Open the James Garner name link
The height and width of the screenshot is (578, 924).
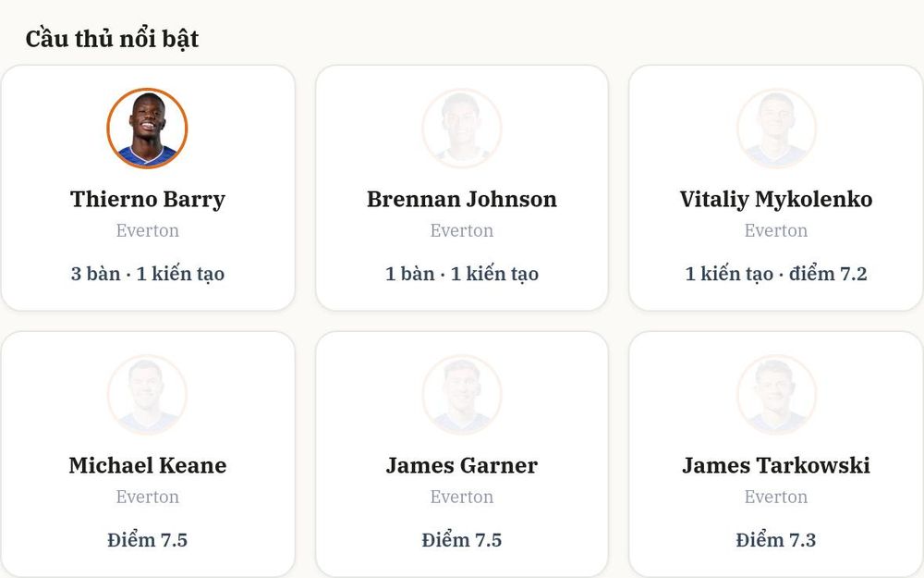point(461,465)
